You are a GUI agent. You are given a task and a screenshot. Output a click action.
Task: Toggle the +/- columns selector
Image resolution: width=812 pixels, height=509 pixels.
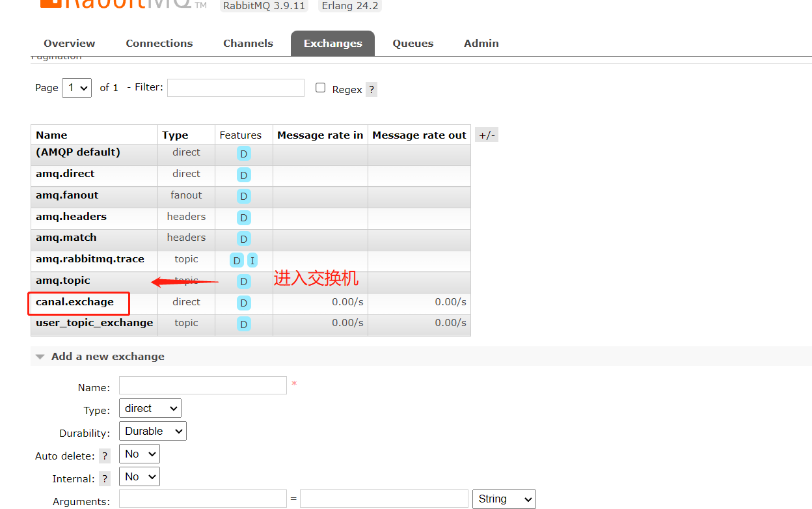487,135
